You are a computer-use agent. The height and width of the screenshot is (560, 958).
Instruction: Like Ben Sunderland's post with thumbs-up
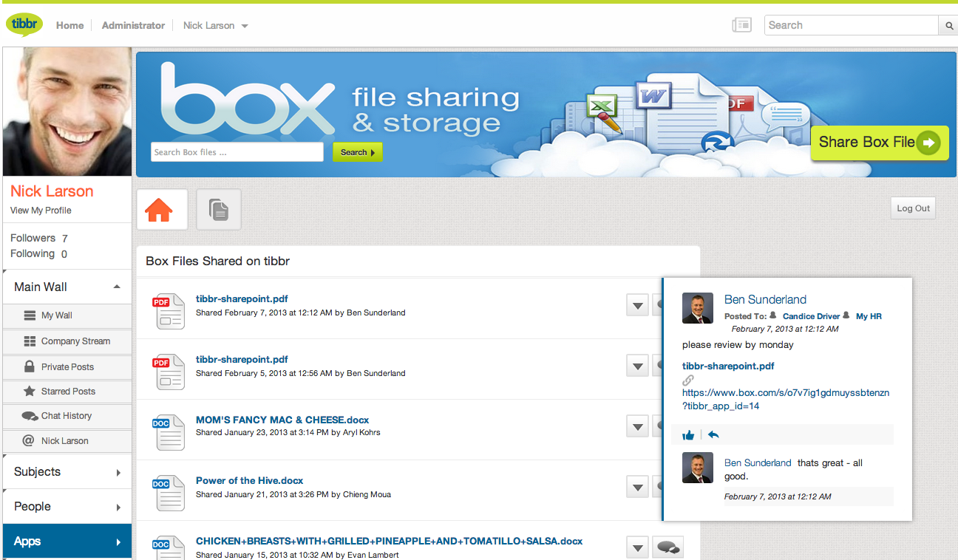[688, 435]
